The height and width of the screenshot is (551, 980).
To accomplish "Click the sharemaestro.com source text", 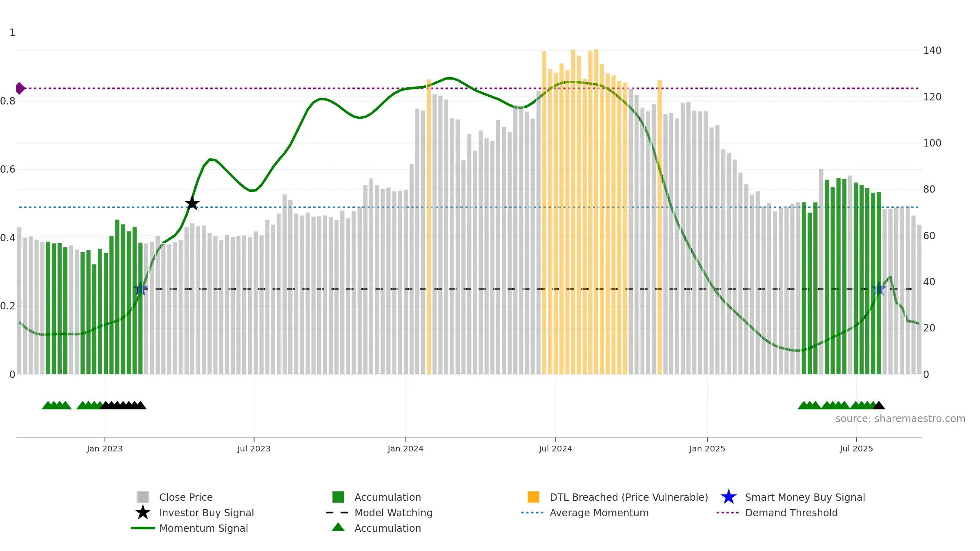I will 900,419.
